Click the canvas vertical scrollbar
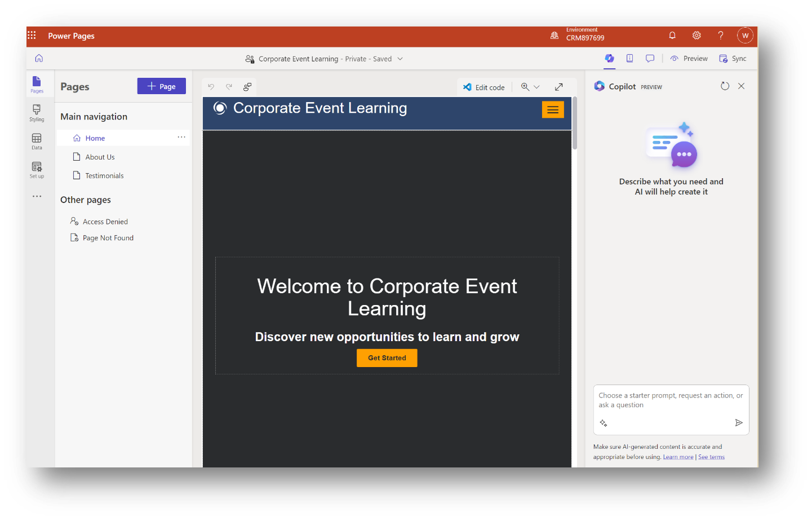The width and height of the screenshot is (812, 521). click(x=575, y=124)
